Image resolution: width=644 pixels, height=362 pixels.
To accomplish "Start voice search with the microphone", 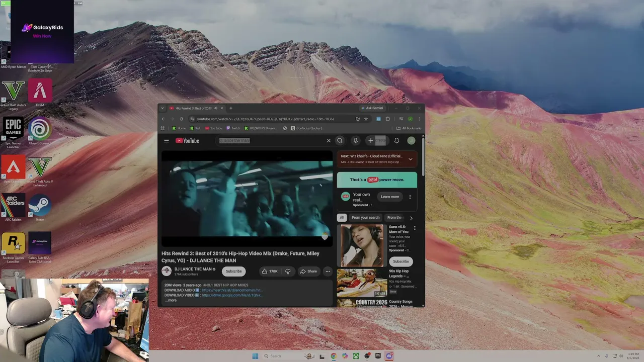I will (x=355, y=141).
